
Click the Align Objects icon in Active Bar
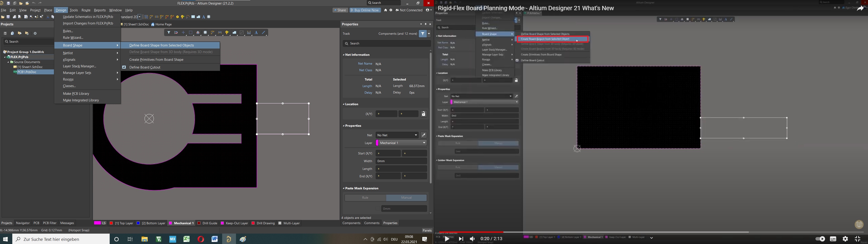click(198, 33)
